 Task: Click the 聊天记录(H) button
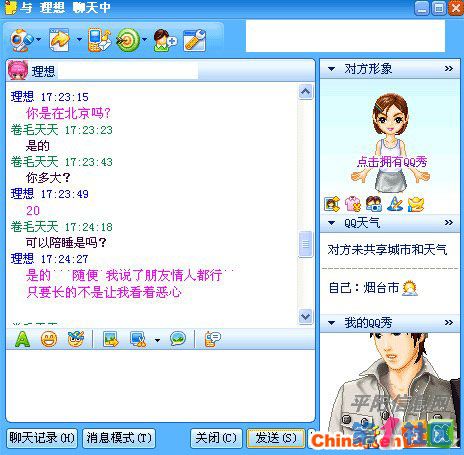(x=42, y=438)
